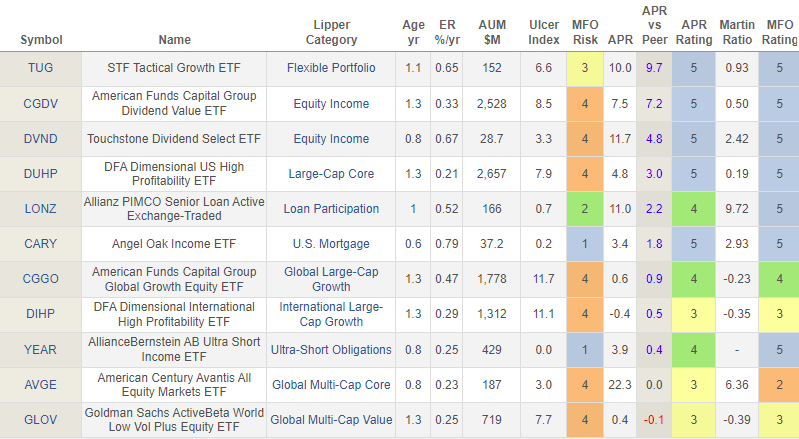Click the orange MFO Rating 2 cell for AVGE

(x=778, y=384)
